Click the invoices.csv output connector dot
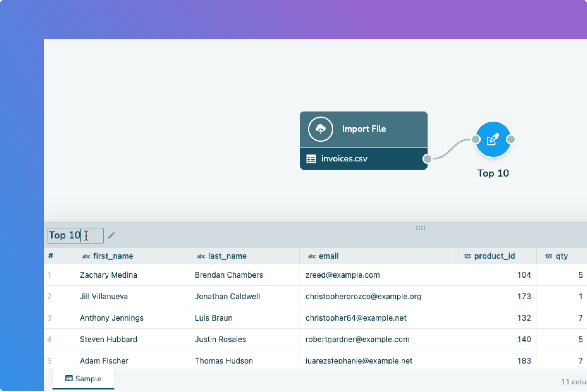 click(427, 159)
